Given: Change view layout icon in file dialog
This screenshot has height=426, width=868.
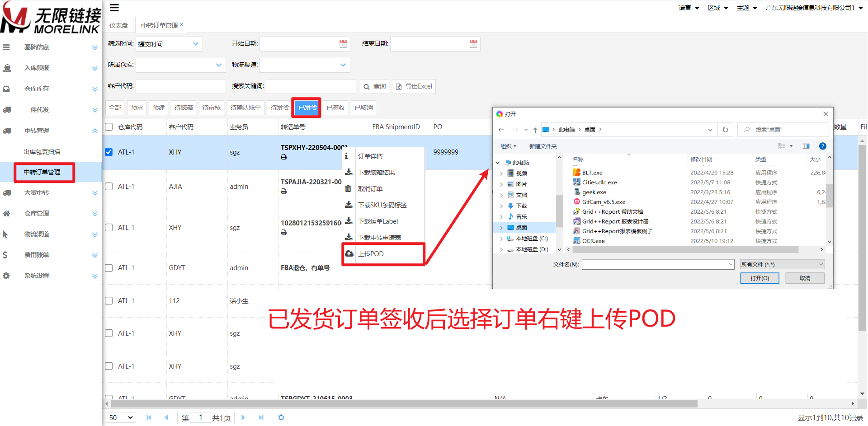Looking at the screenshot, I should [x=782, y=146].
